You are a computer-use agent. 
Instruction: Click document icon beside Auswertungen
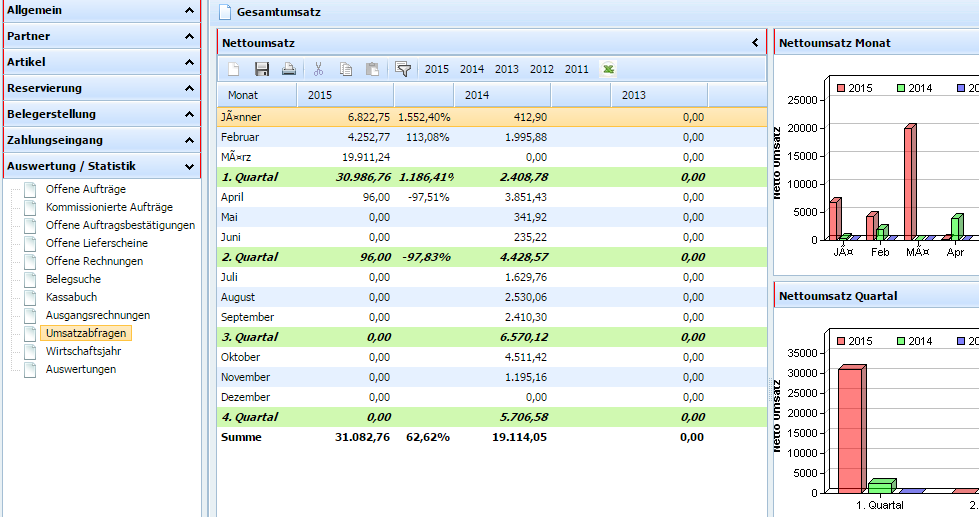click(30, 369)
